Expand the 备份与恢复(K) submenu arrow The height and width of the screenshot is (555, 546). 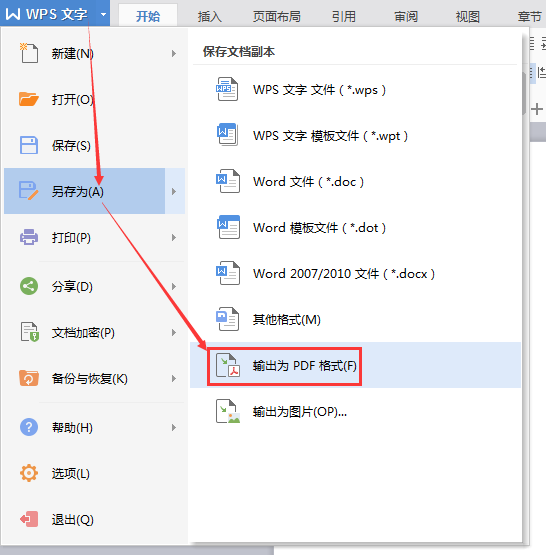174,378
